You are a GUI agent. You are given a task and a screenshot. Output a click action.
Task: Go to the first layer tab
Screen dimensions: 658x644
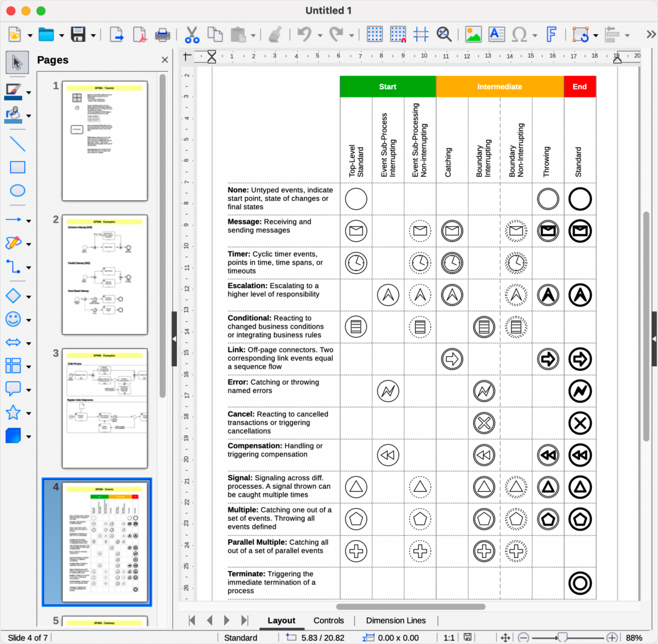tap(192, 621)
